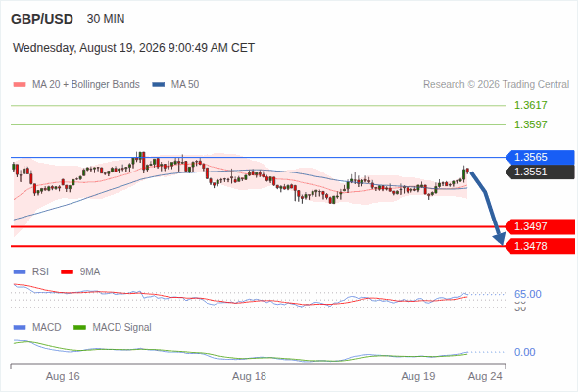Click the MA 20 + Bollinger Bands legend swatch
Screen dimensions: 578x392
[x=20, y=85]
